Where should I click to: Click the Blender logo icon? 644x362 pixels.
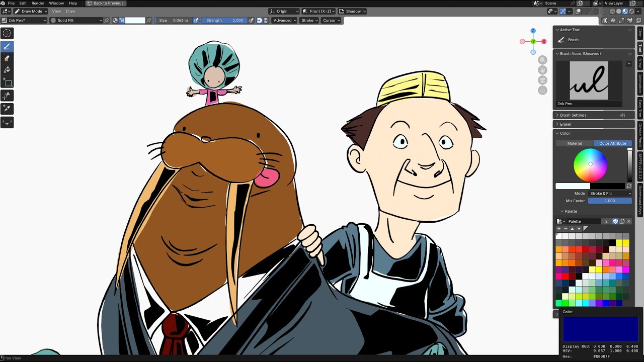3,3
